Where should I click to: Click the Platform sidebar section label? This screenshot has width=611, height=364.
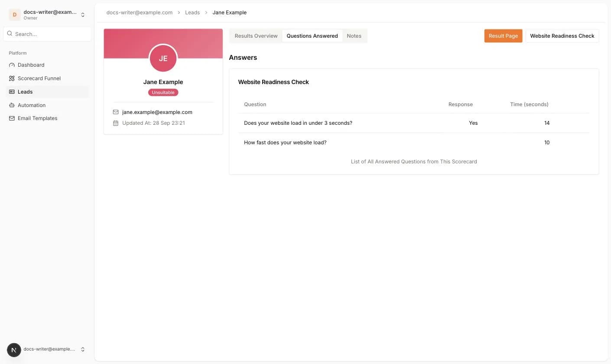[18, 53]
